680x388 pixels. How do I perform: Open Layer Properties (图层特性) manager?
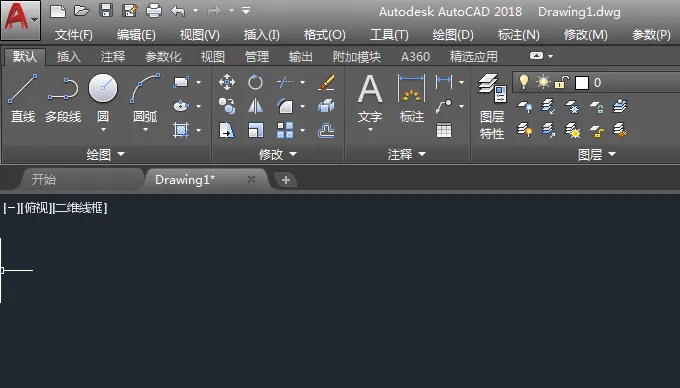(492, 106)
